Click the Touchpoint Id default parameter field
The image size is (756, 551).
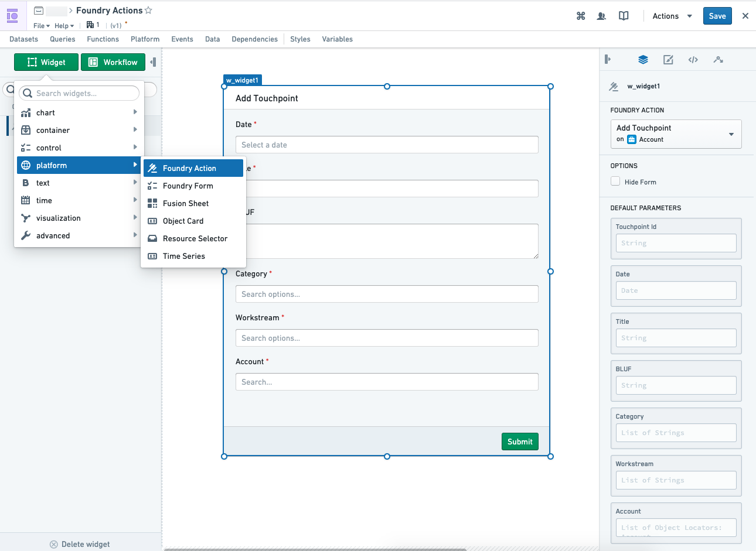676,243
